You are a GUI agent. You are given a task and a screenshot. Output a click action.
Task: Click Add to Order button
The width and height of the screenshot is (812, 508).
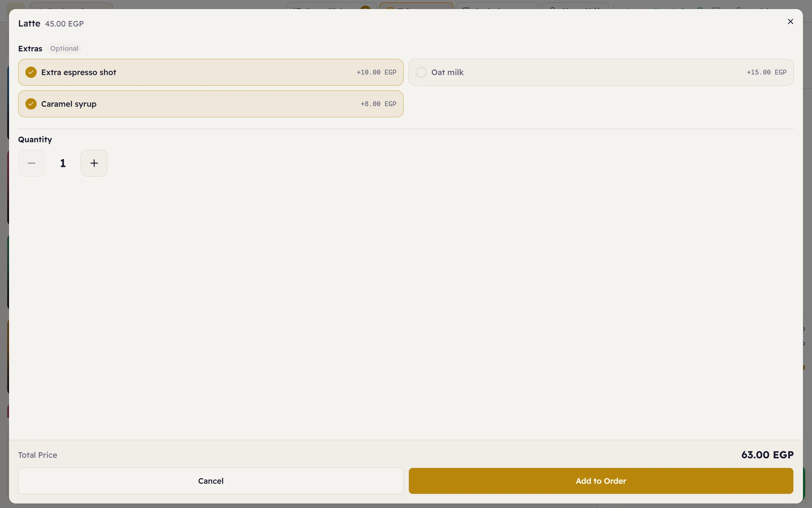[601, 481]
